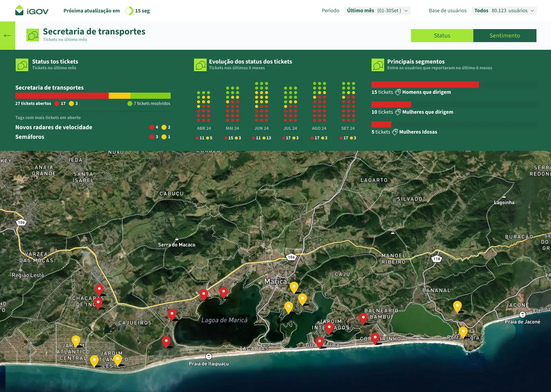Click the update countdown spinner icon
The width and height of the screenshot is (551, 392).
tap(129, 11)
